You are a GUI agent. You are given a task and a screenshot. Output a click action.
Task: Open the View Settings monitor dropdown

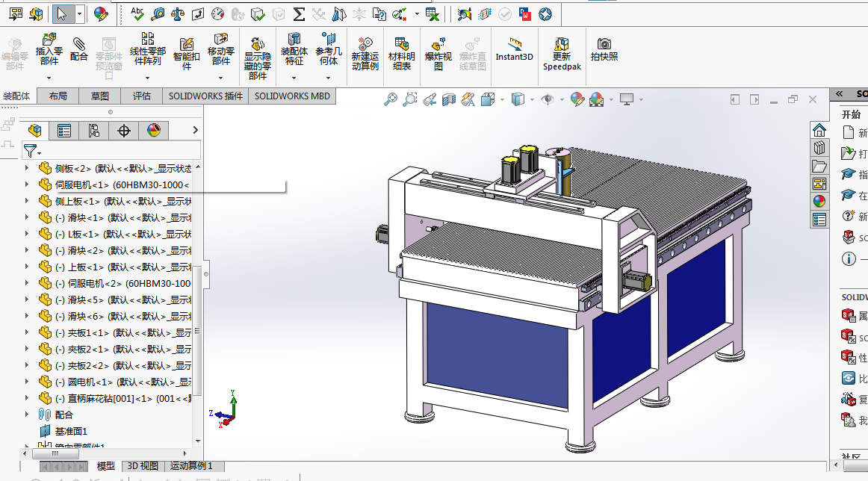641,100
